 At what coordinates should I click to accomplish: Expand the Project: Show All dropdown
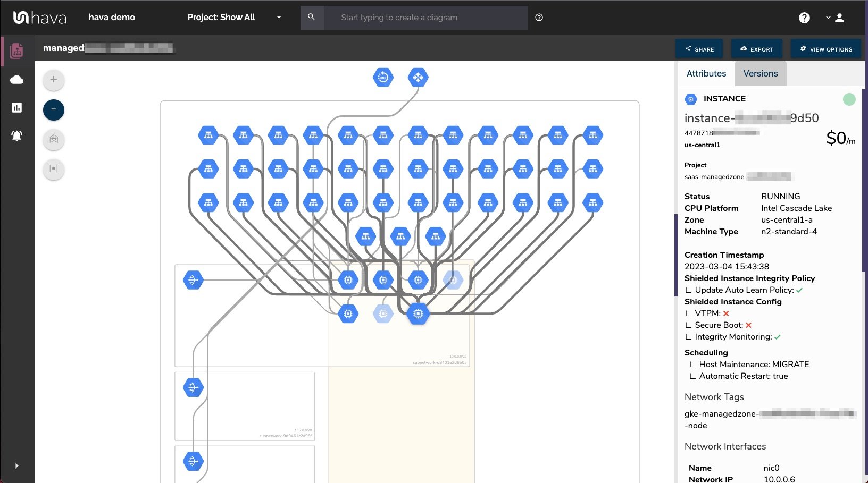[233, 17]
